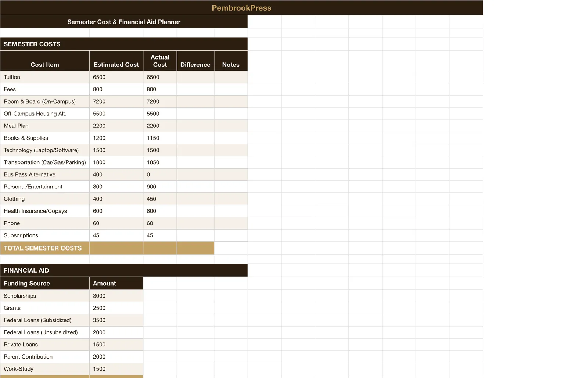Select Tuition difference cell
This screenshot has height=378, width=588.
pos(196,77)
